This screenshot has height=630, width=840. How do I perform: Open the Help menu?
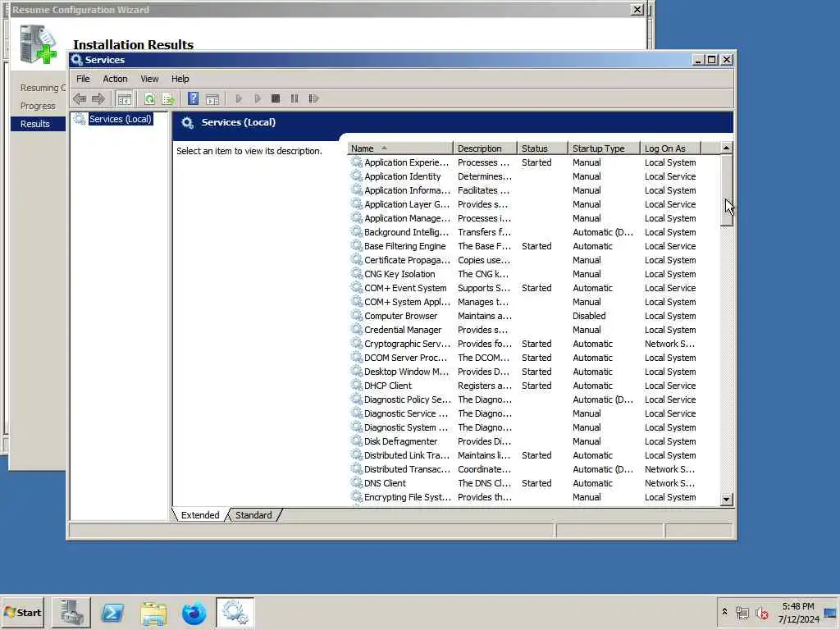point(180,79)
